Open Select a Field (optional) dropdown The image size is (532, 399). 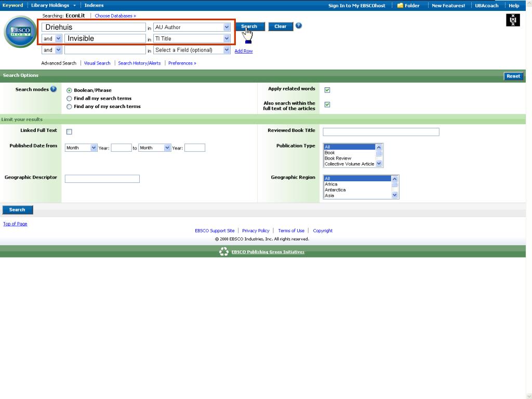[x=192, y=50]
